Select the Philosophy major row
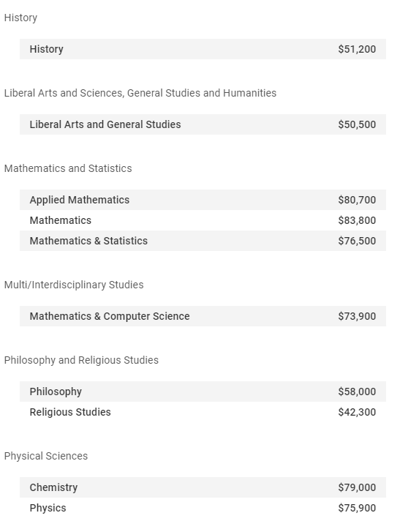The image size is (411, 532). coord(203,391)
